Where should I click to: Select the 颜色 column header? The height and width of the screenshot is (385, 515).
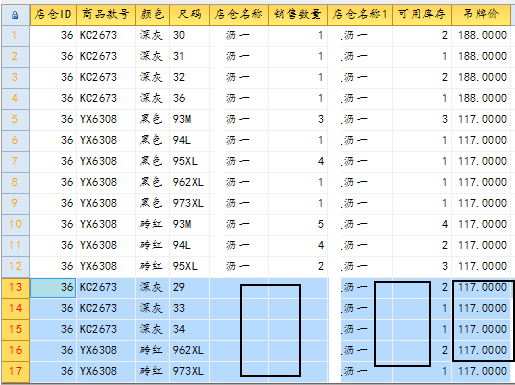153,15
